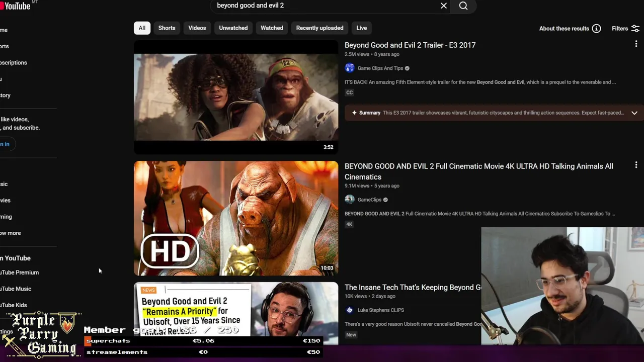Click the Game Clips And Tips channel avatar
The image size is (644, 362).
[x=349, y=68]
